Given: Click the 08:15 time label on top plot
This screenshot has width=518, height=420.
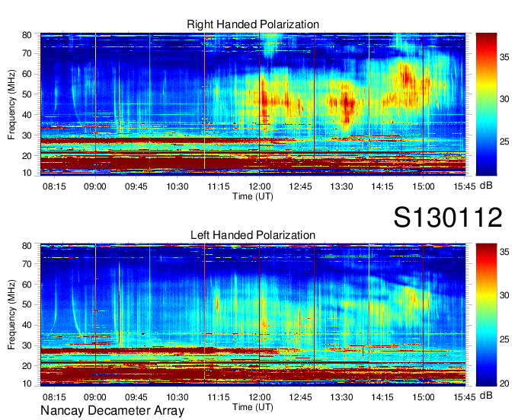Looking at the screenshot, I should [x=54, y=186].
